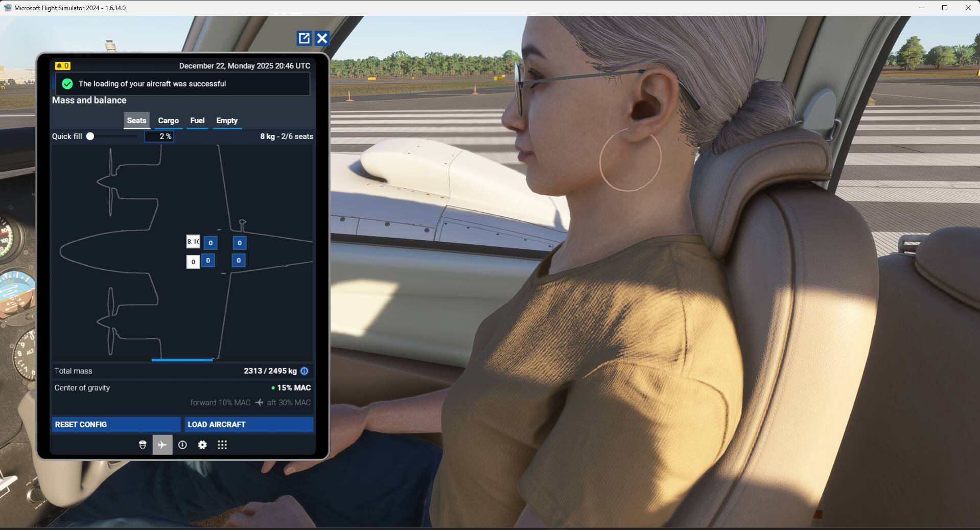The height and width of the screenshot is (530, 980).
Task: Select the seat weight field showing 8.16
Action: (x=193, y=242)
